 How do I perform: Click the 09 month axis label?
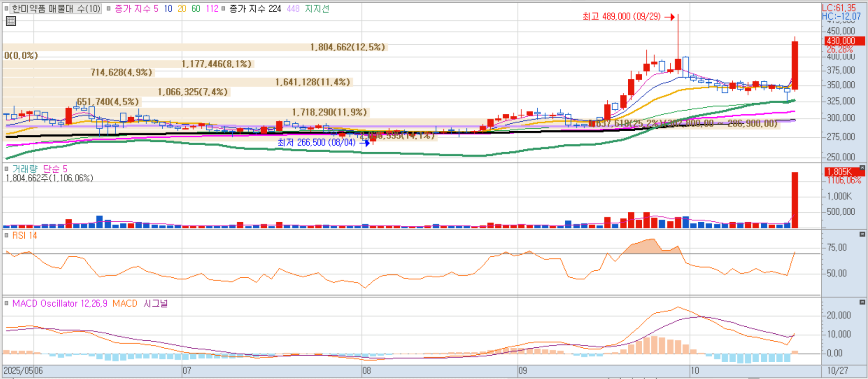pos(522,371)
